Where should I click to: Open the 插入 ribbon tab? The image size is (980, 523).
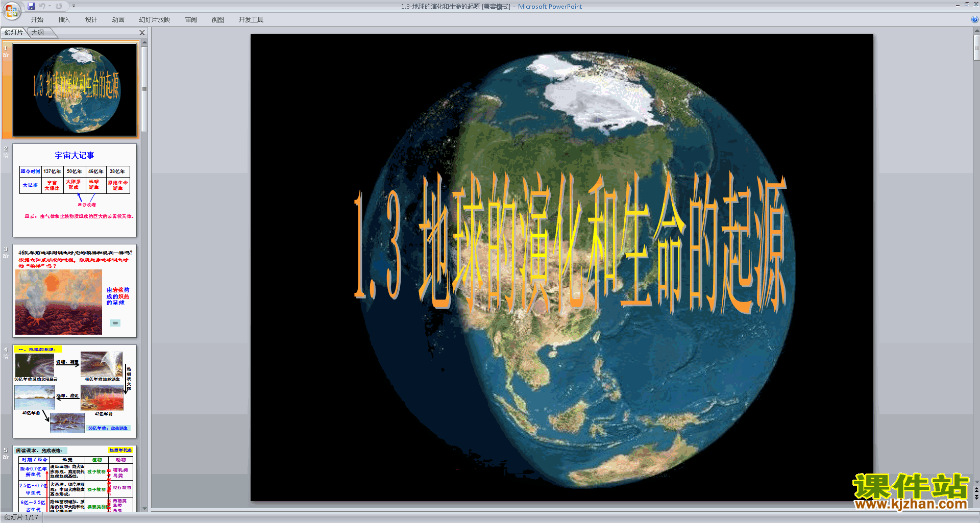[x=64, y=20]
